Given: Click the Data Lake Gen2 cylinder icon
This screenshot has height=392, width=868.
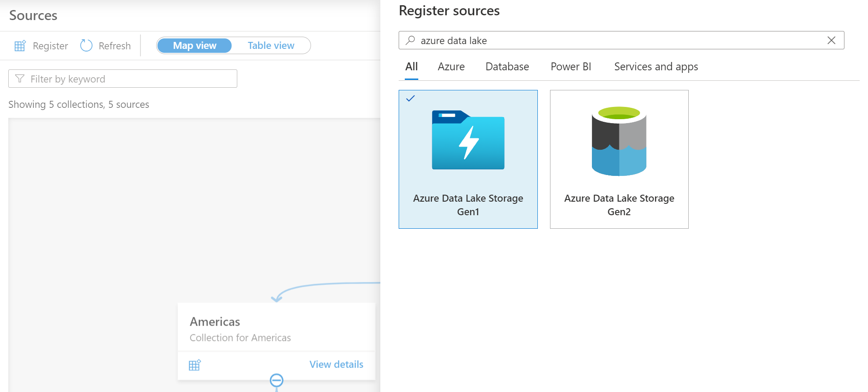Looking at the screenshot, I should pyautogui.click(x=619, y=141).
